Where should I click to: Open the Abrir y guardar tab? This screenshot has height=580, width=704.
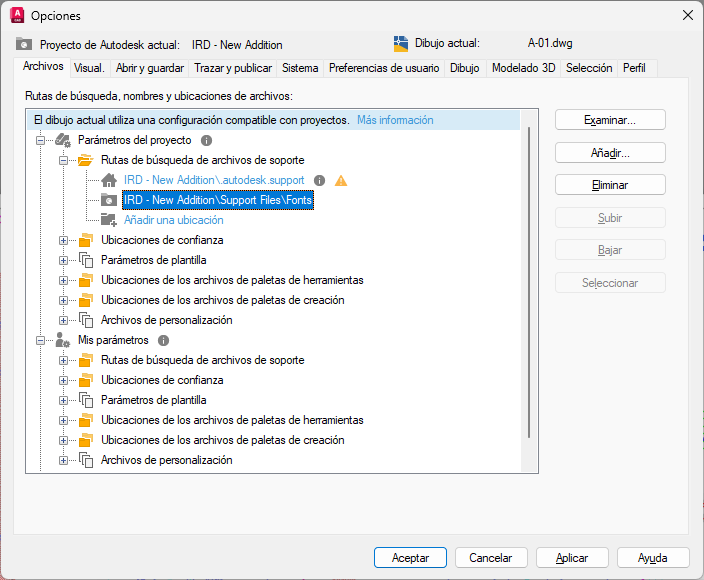[x=150, y=68]
